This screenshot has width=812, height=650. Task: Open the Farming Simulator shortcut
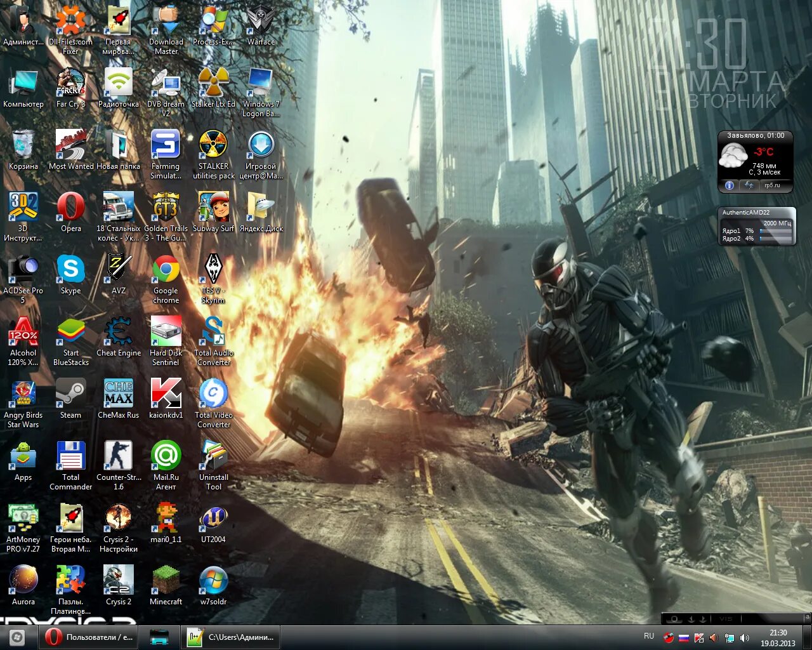[166, 154]
